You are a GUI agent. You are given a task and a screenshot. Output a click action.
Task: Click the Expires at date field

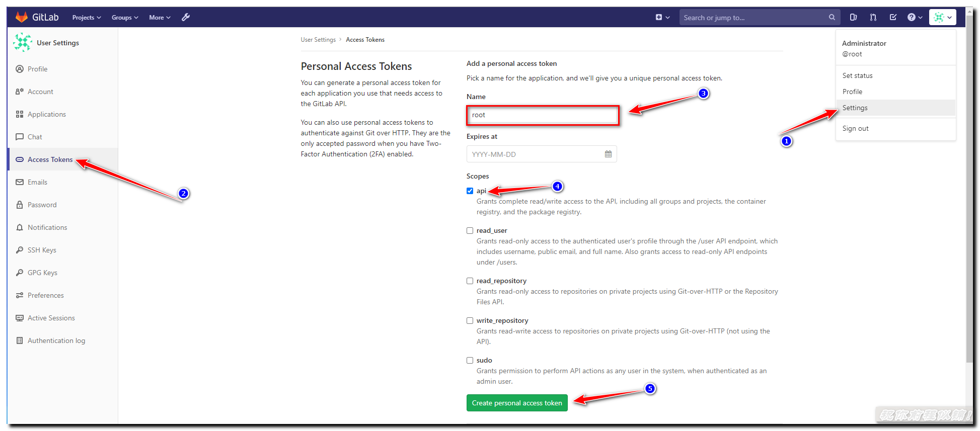[542, 154]
